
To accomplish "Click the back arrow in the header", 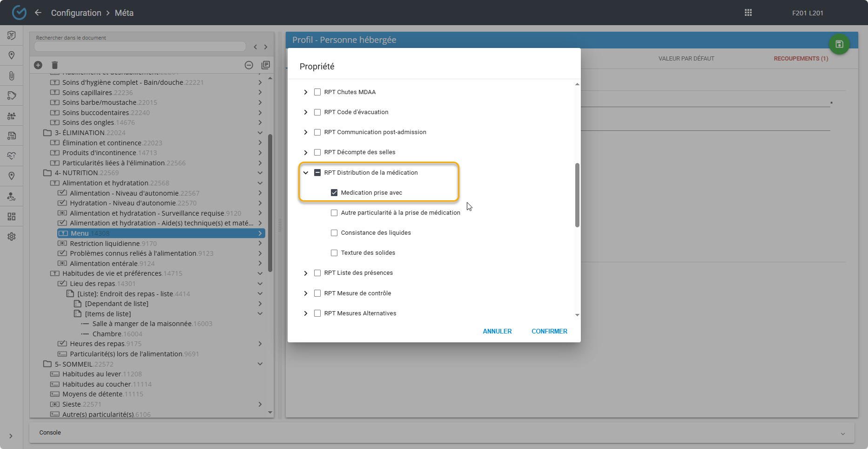I will point(38,13).
